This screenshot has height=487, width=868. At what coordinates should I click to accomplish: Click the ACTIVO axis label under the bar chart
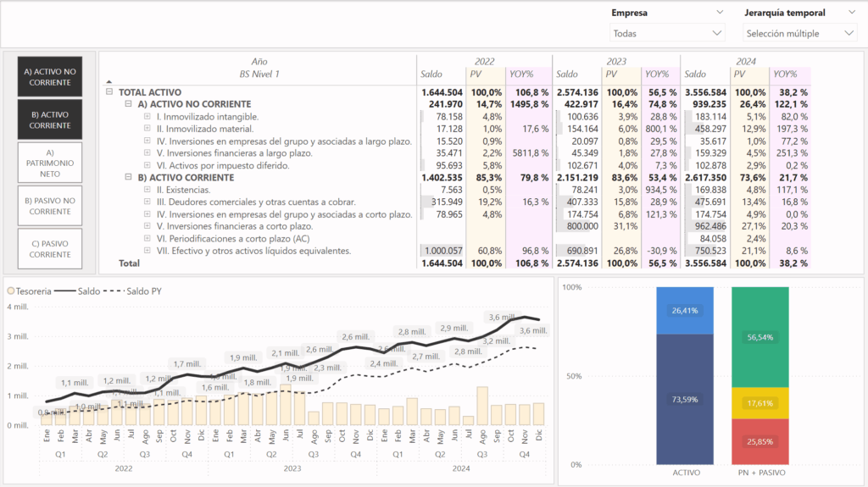click(686, 473)
